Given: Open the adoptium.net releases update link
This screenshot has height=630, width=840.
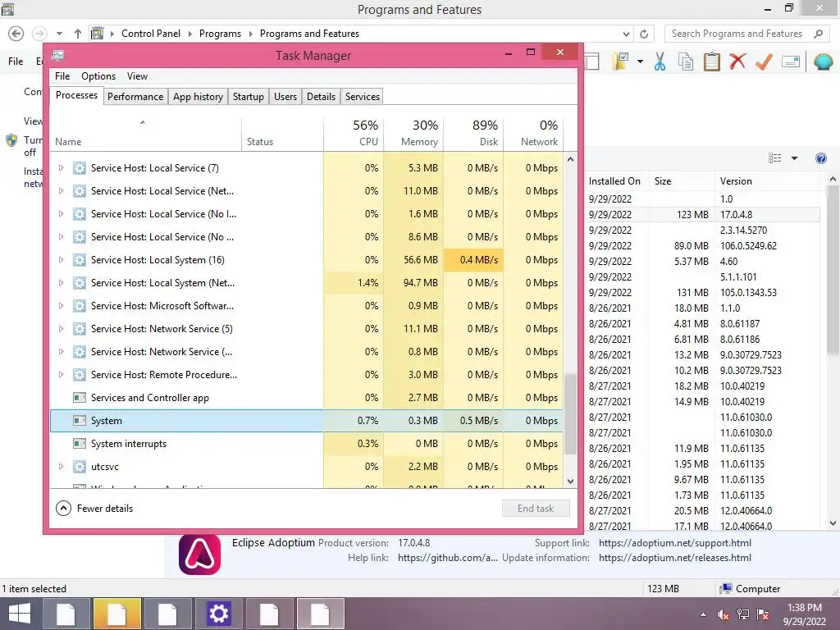Looking at the screenshot, I should pos(674,558).
